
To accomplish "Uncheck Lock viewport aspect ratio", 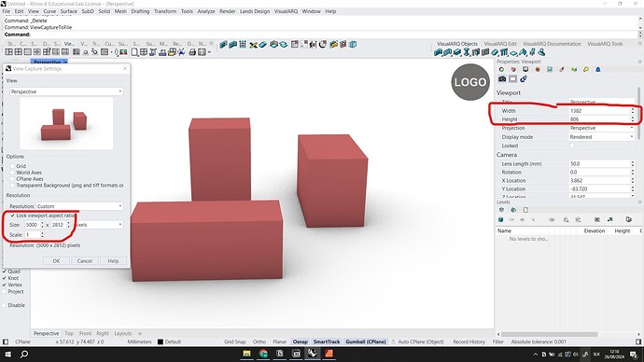I will pos(12,216).
